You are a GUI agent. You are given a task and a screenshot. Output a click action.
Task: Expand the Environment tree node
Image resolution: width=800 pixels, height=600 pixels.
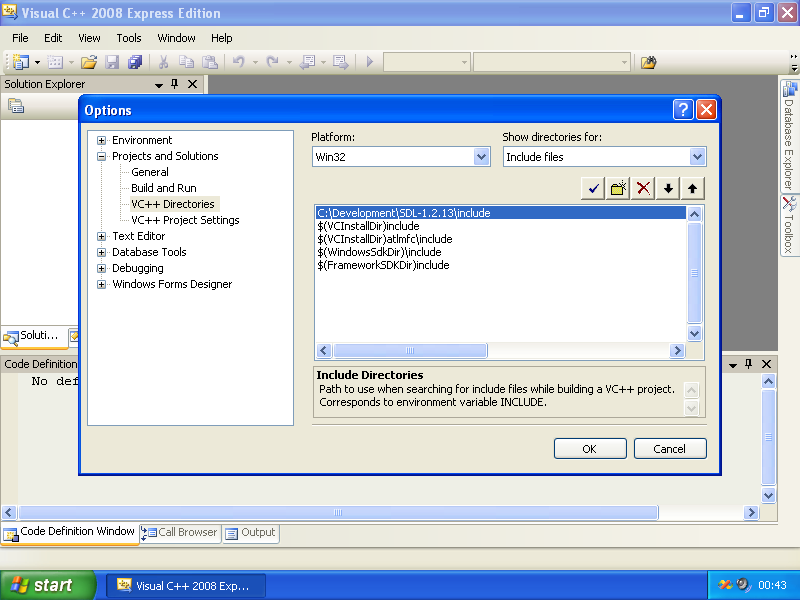click(x=102, y=141)
